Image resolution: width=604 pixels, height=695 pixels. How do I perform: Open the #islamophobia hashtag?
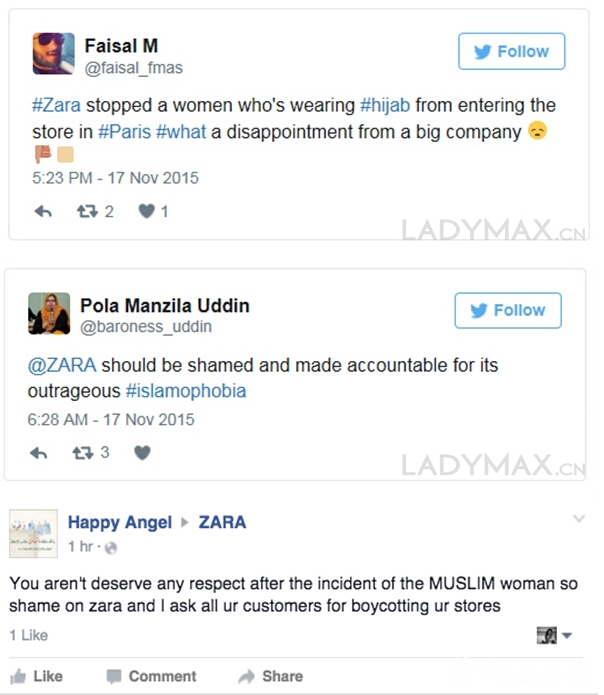186,391
